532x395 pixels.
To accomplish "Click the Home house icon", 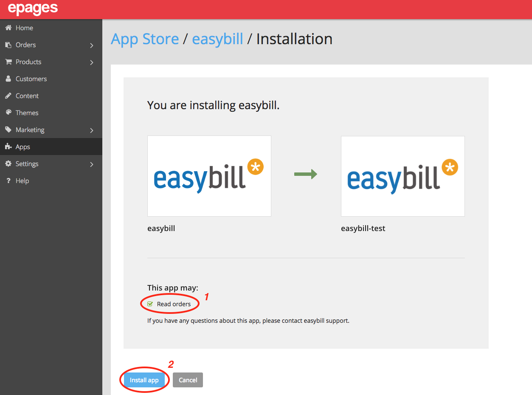I will click(x=8, y=28).
